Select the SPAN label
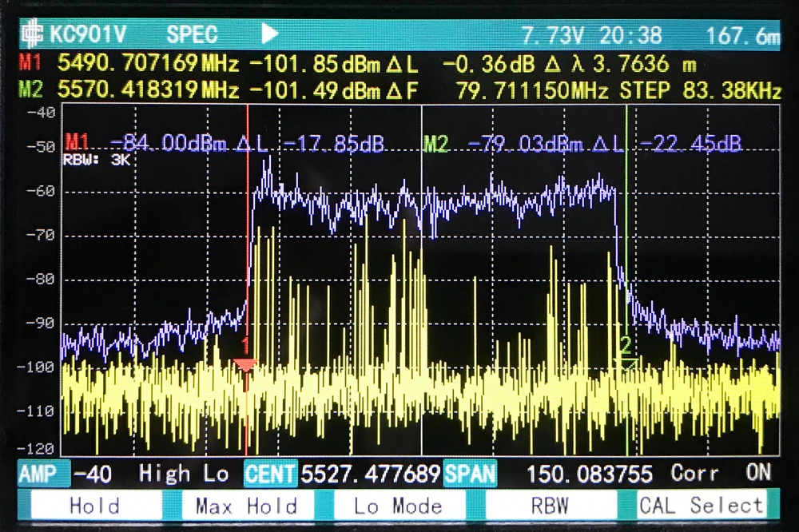The height and width of the screenshot is (532, 799). click(470, 473)
